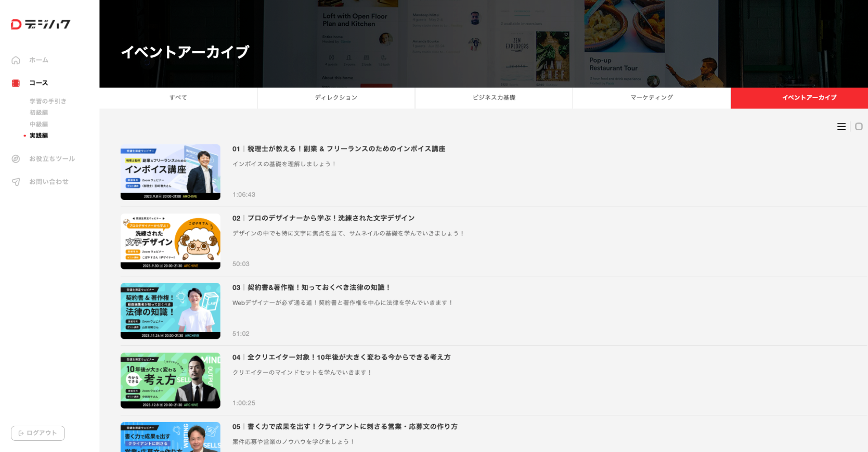
Task: Click description クリエイターのマインドセットを学んでいきます
Action: [302, 372]
